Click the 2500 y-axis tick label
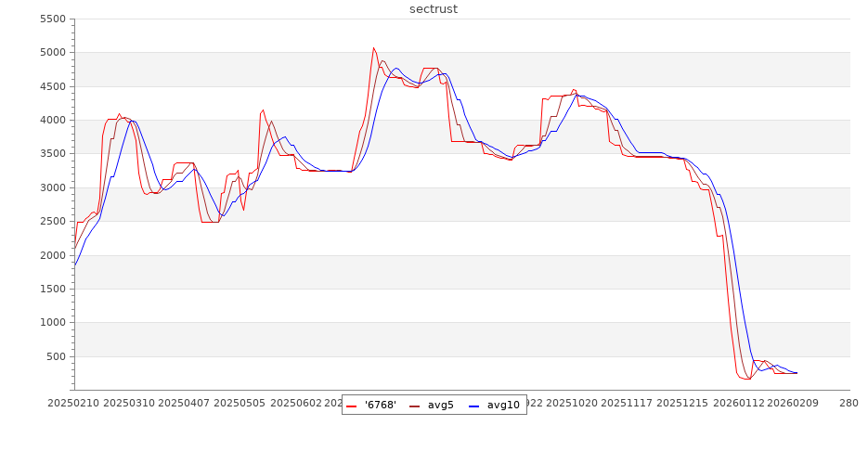Screen dimensions: 868x464 point(52,222)
